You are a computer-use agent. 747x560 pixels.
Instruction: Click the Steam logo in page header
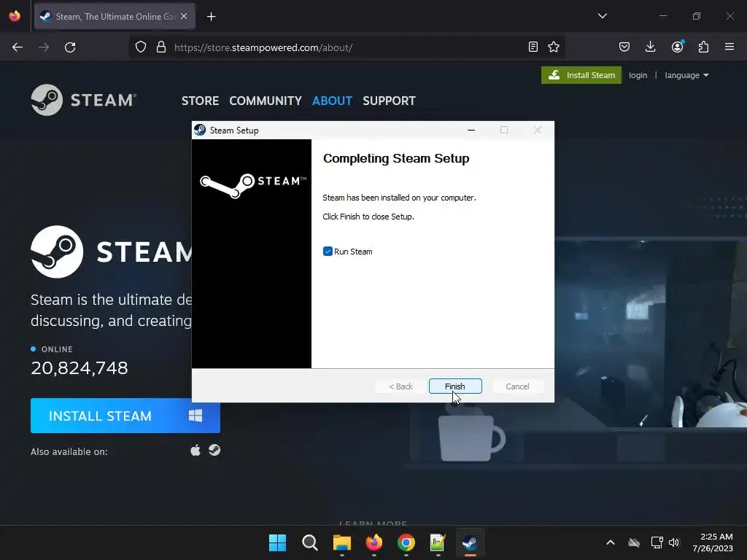tap(84, 100)
